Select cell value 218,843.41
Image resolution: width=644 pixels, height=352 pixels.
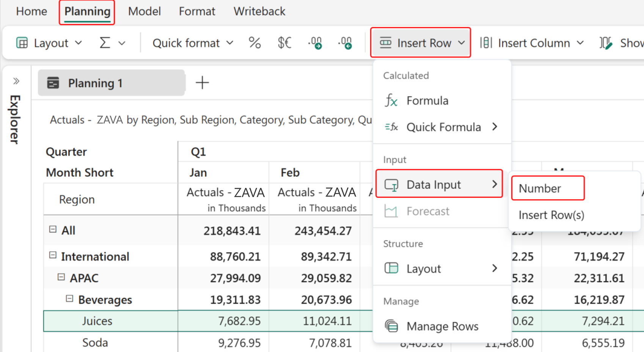[x=232, y=231]
